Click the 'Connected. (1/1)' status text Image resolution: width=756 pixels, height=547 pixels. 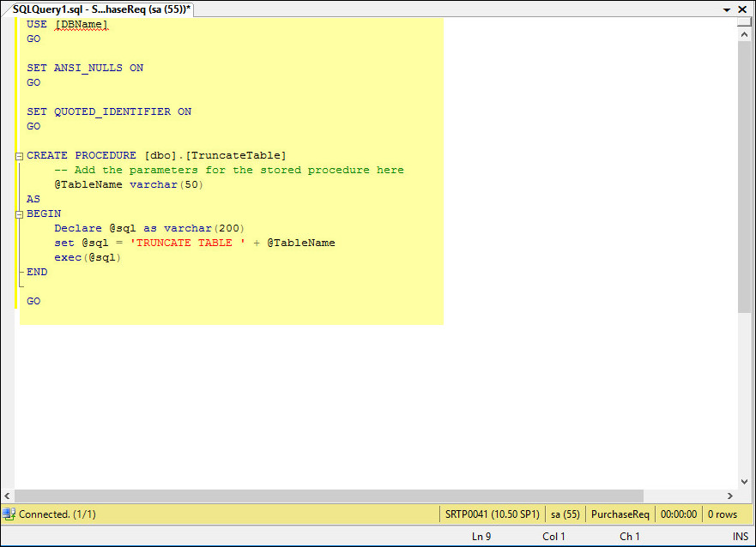[57, 514]
